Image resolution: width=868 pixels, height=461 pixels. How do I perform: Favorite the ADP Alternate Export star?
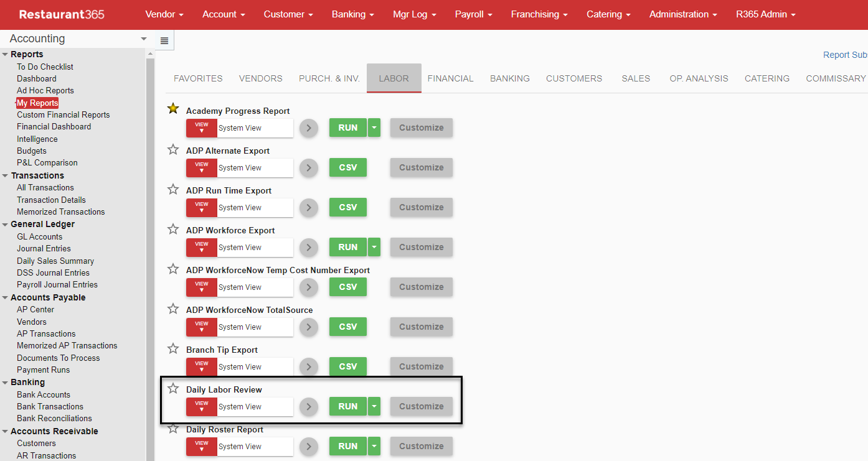pos(173,149)
